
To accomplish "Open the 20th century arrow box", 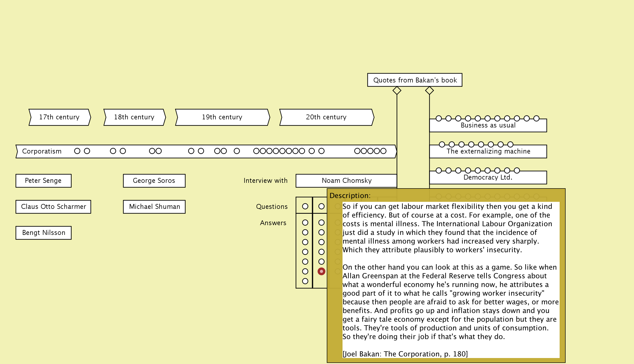I will pos(326,117).
